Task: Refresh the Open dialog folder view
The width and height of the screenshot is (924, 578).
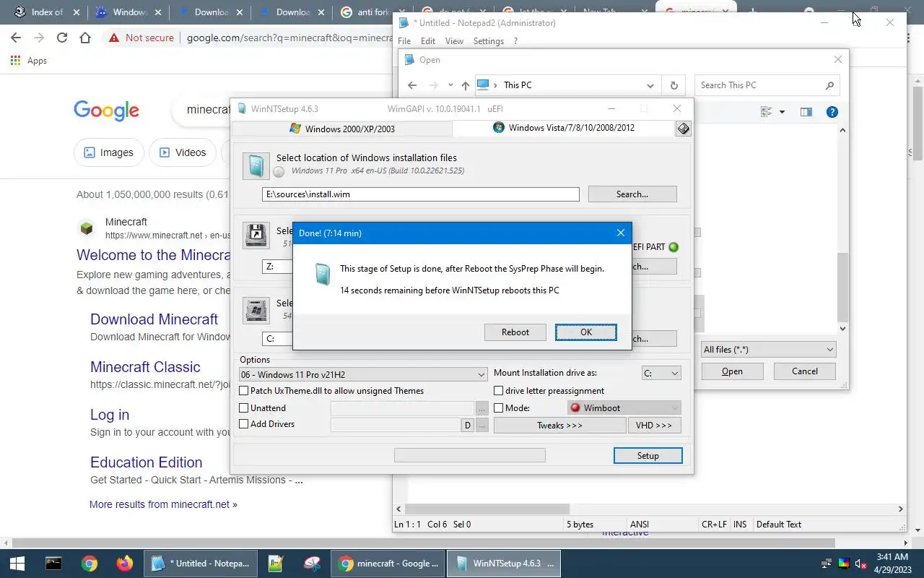Action: point(674,85)
